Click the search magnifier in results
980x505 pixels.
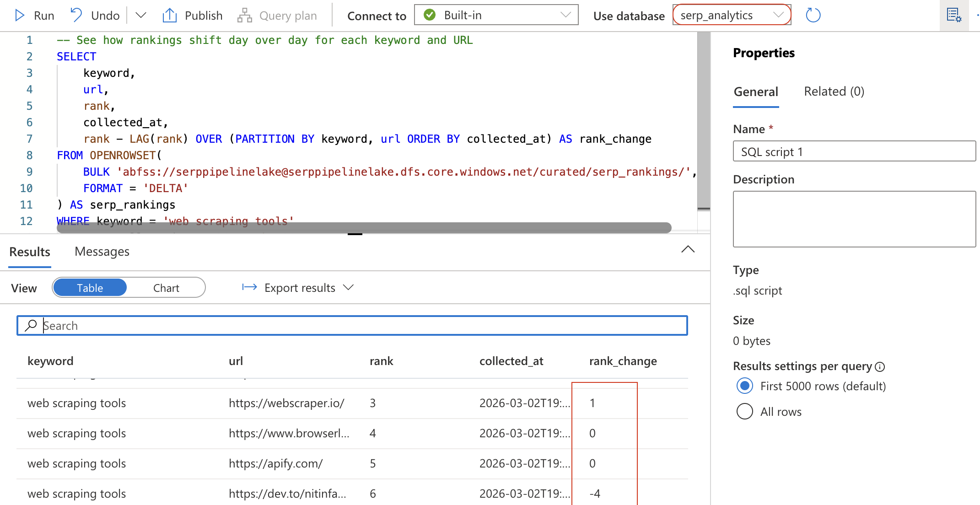31,325
